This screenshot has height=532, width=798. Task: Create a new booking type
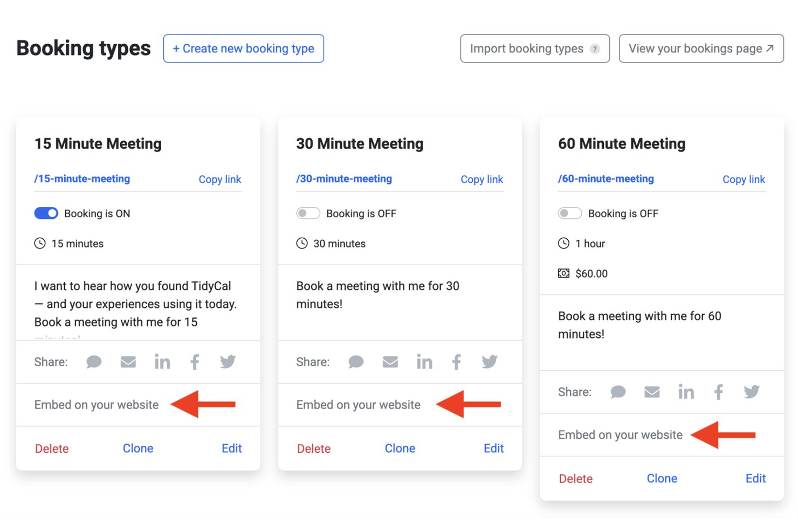(x=244, y=49)
